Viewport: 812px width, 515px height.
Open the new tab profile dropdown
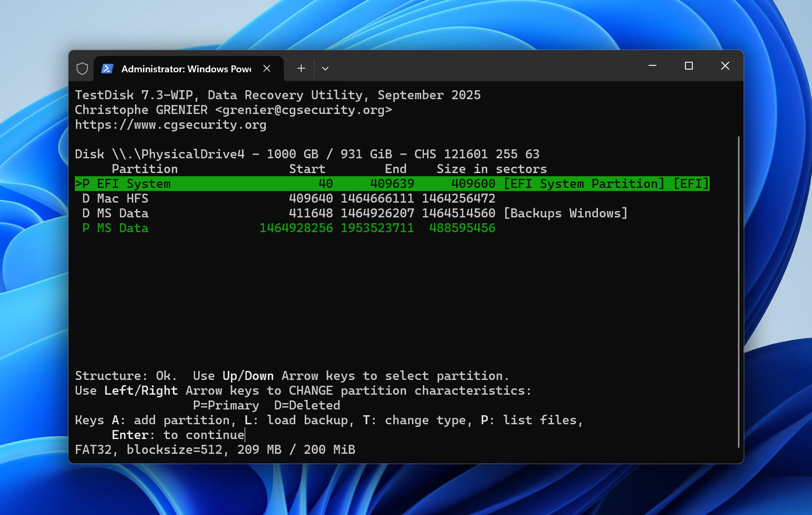click(325, 69)
